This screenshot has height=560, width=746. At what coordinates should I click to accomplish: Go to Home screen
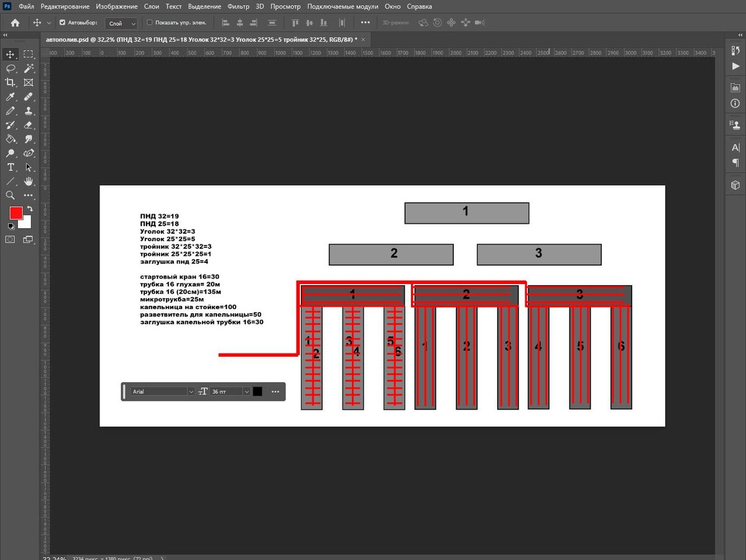(15, 22)
